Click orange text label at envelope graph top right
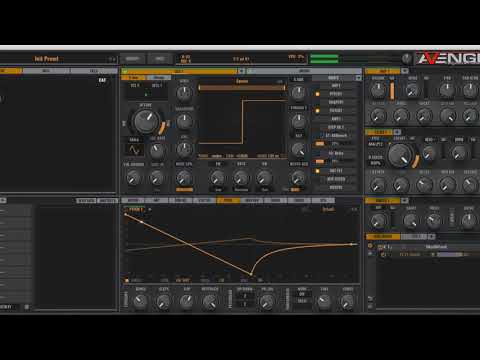 (x=328, y=209)
